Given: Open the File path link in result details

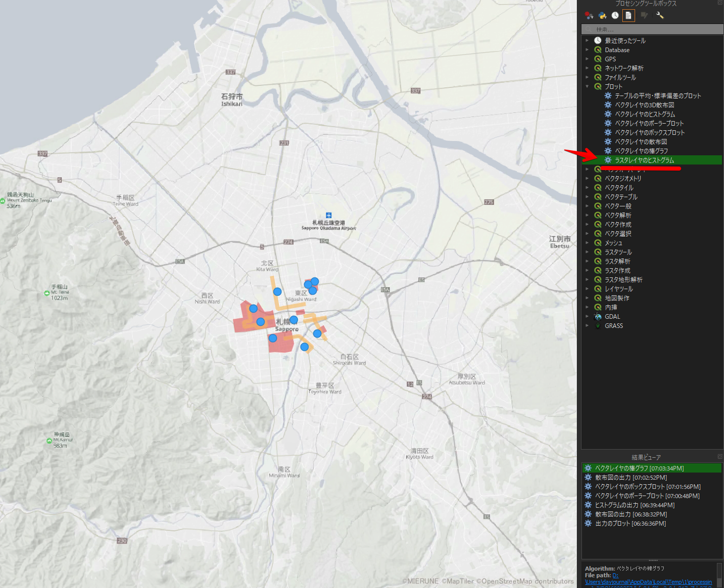Looking at the screenshot, I should pyautogui.click(x=648, y=581).
